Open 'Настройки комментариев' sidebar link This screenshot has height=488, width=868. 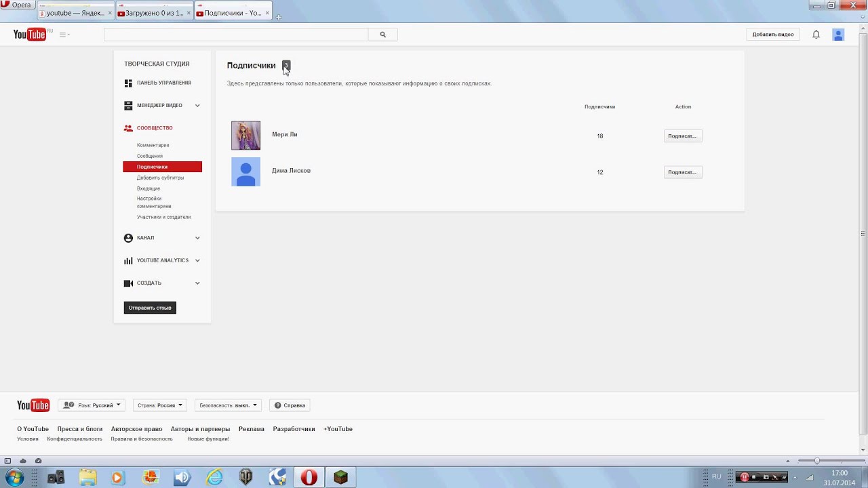tap(154, 202)
